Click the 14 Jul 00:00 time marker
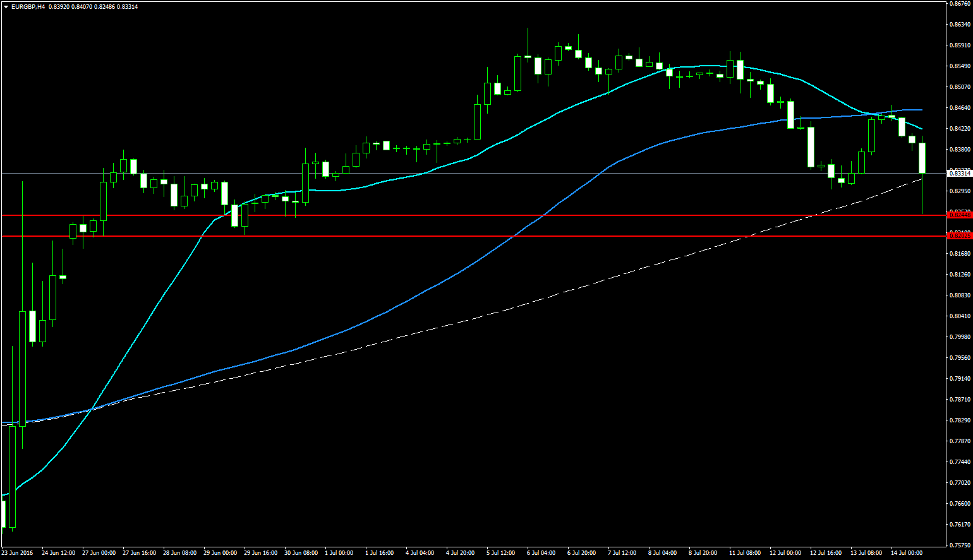973x560 pixels. [x=907, y=553]
